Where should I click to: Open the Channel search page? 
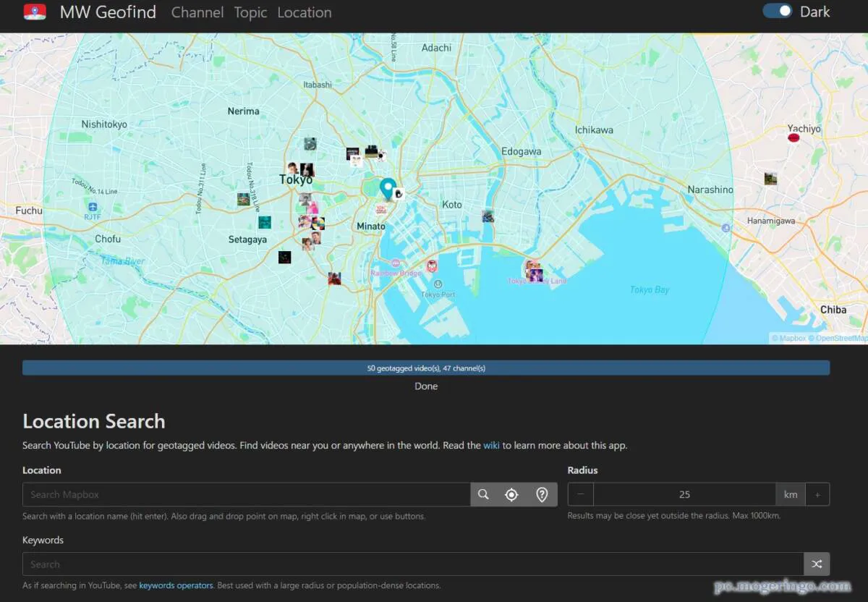pyautogui.click(x=197, y=12)
